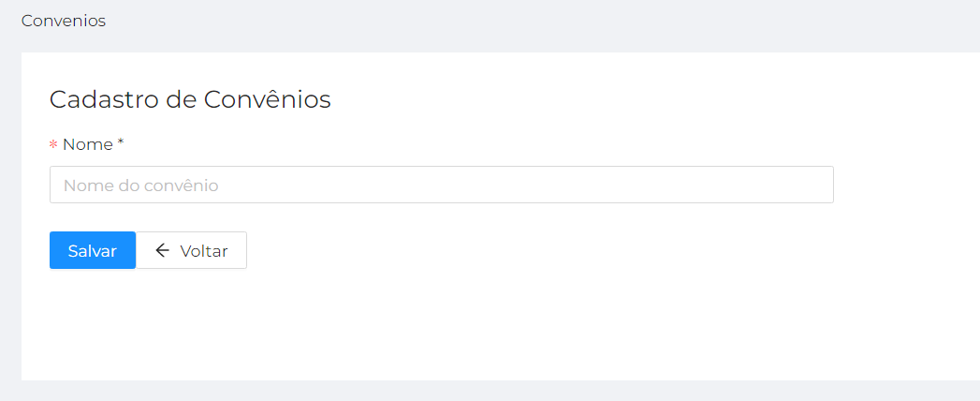Save the convênio registration form

[x=93, y=250]
